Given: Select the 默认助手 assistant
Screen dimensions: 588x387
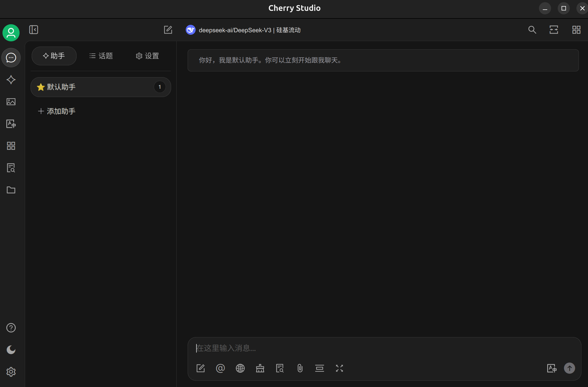Looking at the screenshot, I should click(x=101, y=87).
